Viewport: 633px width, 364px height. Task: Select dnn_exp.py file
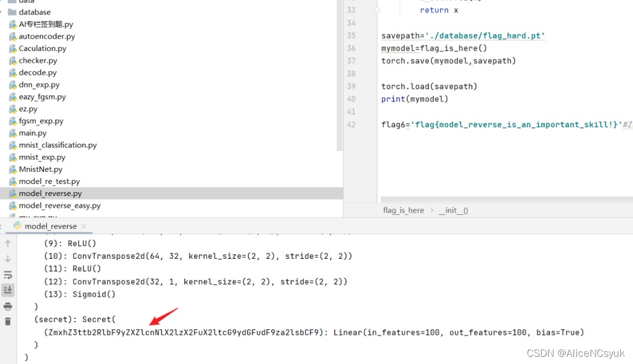(x=39, y=85)
